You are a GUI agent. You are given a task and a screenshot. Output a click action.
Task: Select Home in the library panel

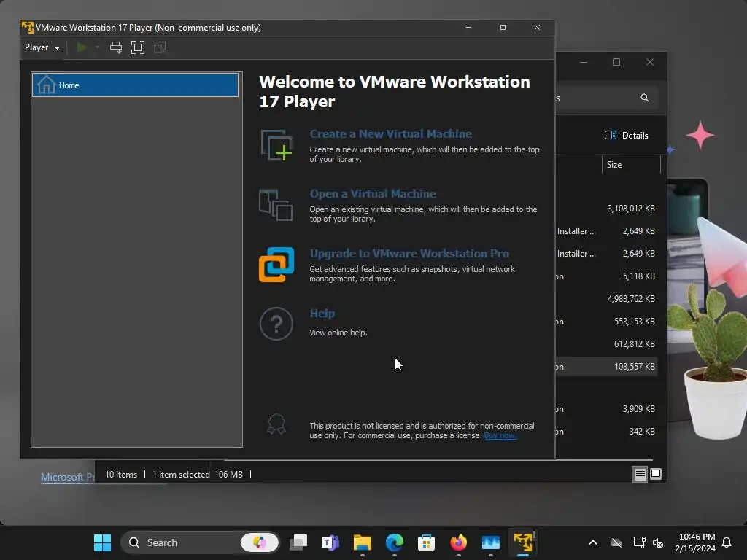click(135, 85)
